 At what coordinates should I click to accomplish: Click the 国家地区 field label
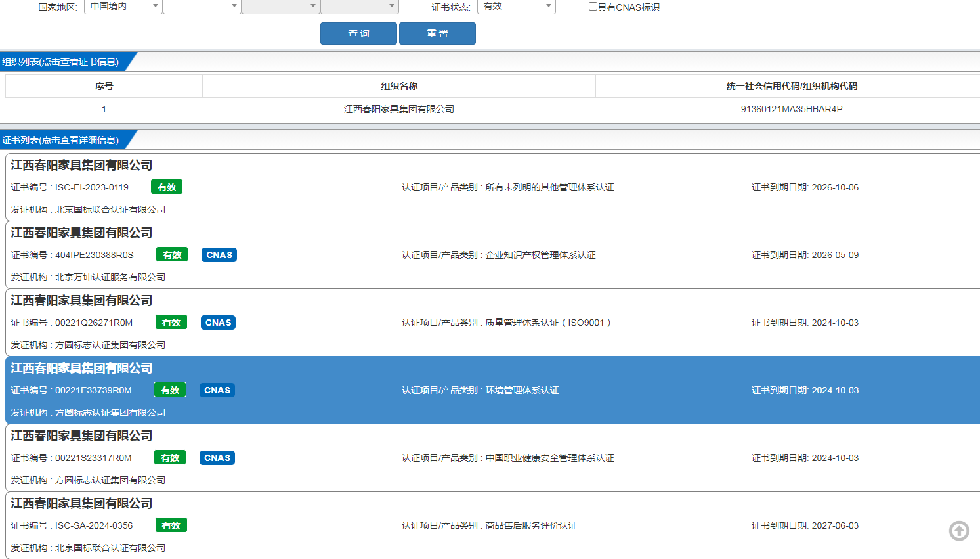[58, 7]
